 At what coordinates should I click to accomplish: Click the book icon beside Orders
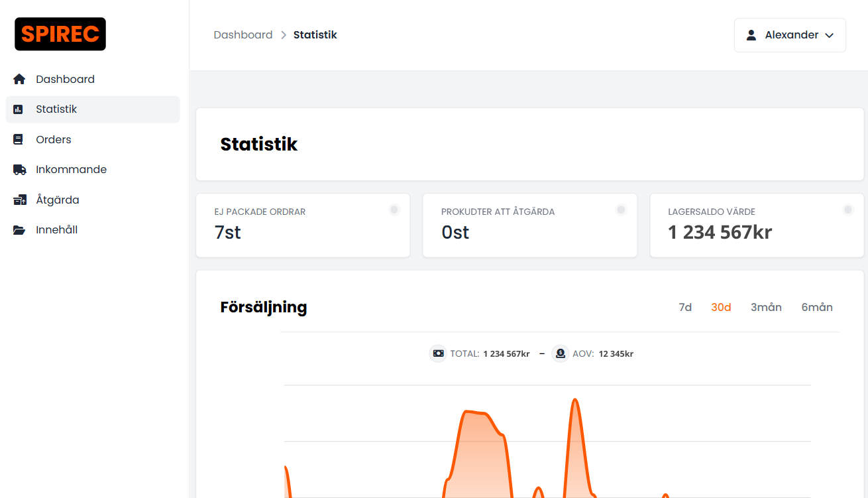point(19,139)
